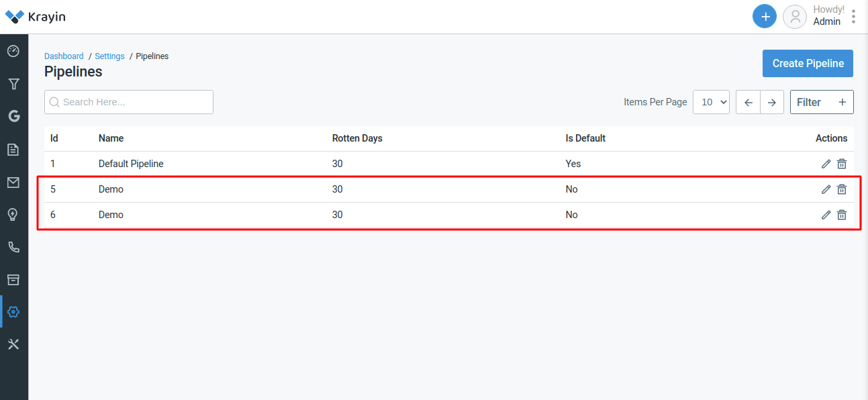Click the Configuration wrench icon in sidebar

pyautogui.click(x=13, y=344)
